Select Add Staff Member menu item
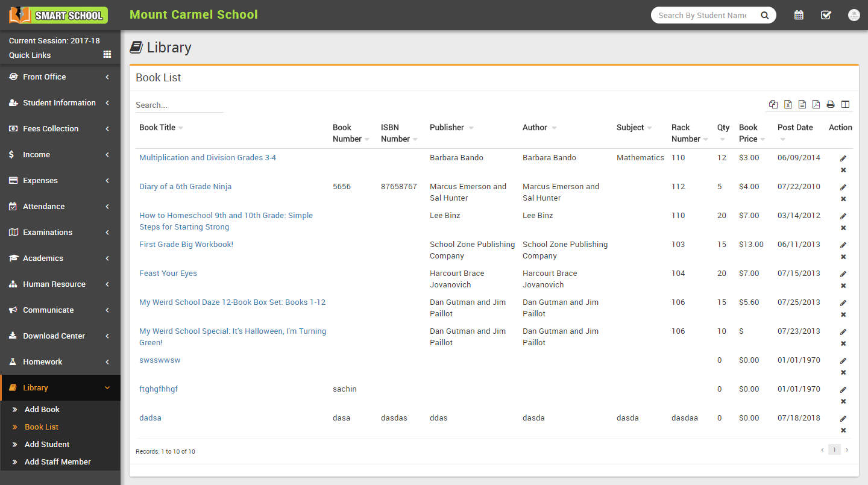 58,462
